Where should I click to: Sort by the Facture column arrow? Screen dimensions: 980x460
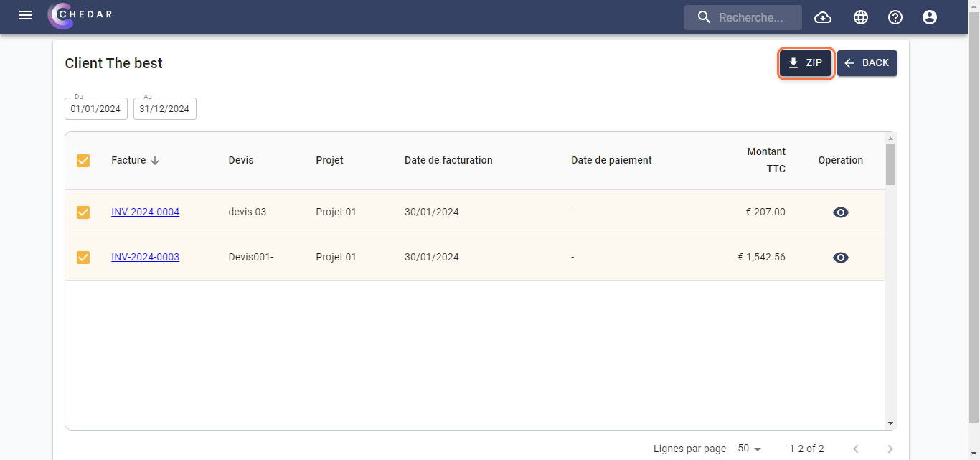(155, 161)
